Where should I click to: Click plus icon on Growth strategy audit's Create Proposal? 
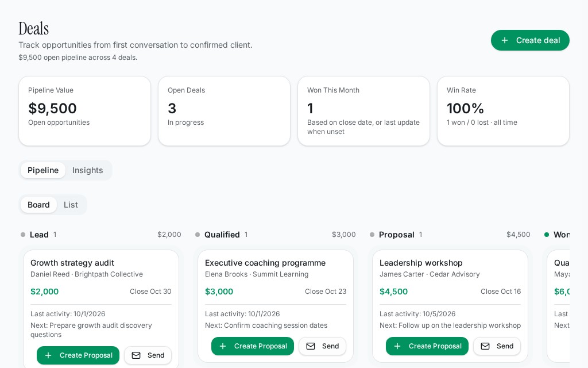click(x=48, y=355)
